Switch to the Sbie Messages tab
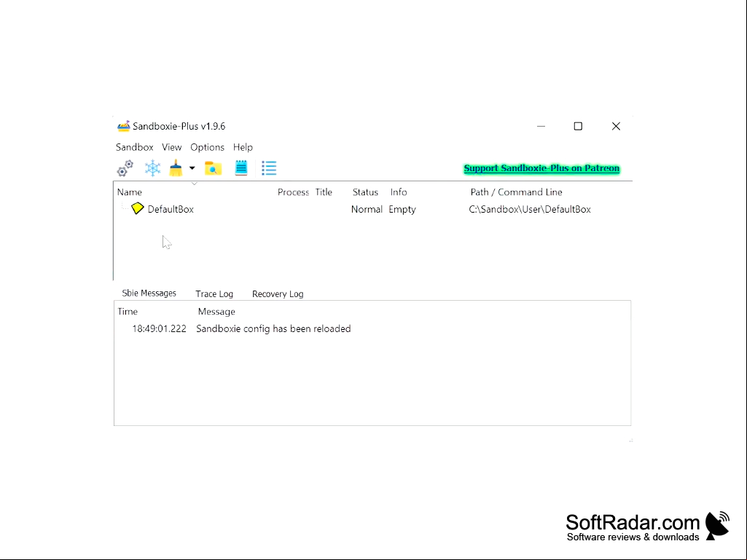The width and height of the screenshot is (747, 560). (x=149, y=293)
